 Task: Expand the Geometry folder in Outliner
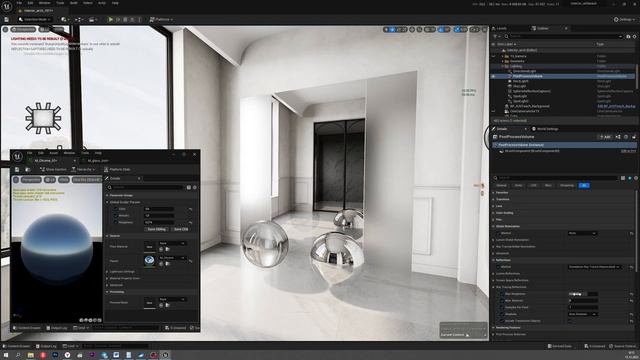pyautogui.click(x=502, y=61)
